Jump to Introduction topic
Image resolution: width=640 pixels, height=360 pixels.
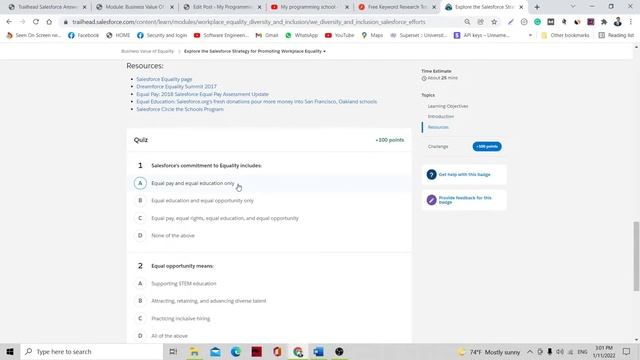(x=440, y=116)
